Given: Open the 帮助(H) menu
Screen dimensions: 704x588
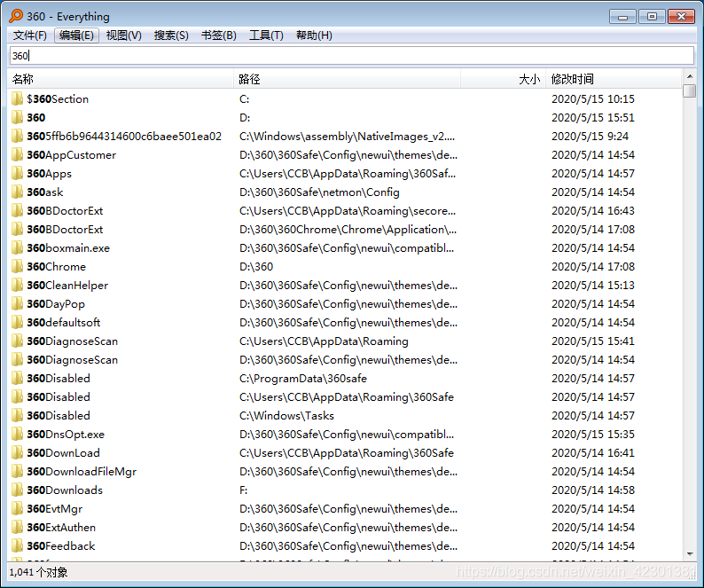Looking at the screenshot, I should pos(314,35).
